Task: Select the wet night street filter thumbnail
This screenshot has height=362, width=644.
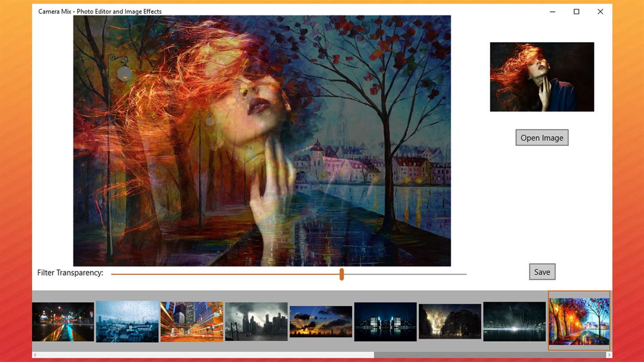Action: tap(63, 322)
